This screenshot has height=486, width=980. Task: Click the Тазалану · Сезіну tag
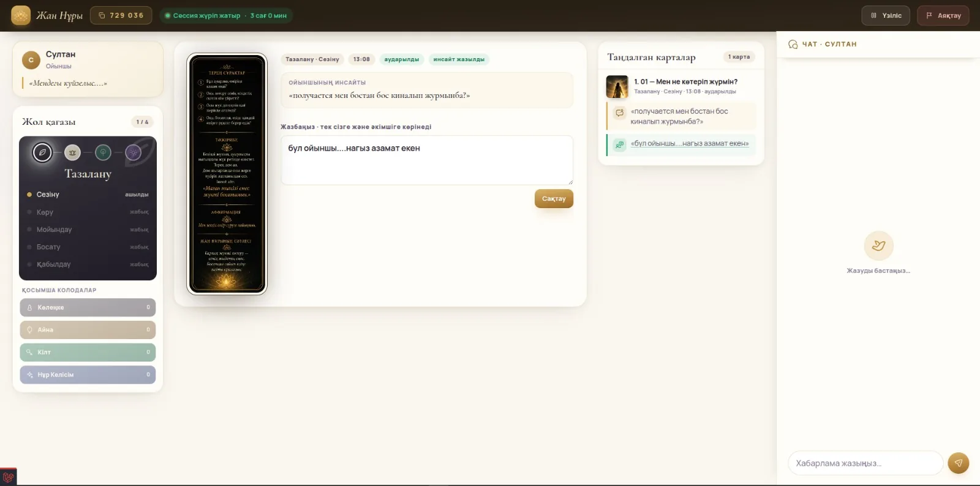pos(312,59)
